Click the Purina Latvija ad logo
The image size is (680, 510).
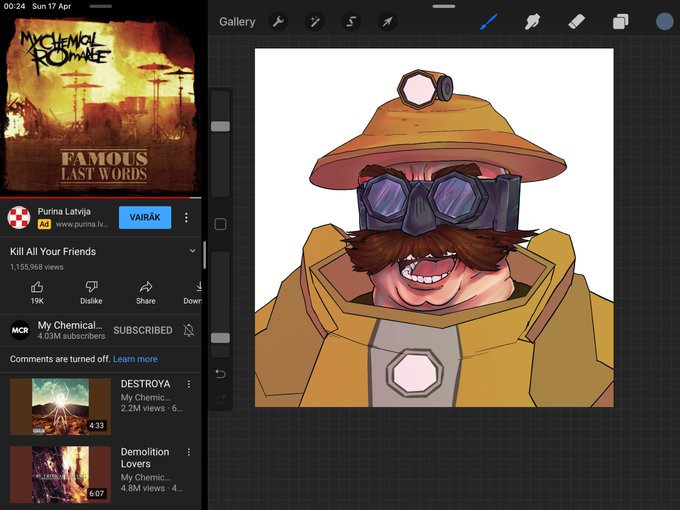pos(19,217)
